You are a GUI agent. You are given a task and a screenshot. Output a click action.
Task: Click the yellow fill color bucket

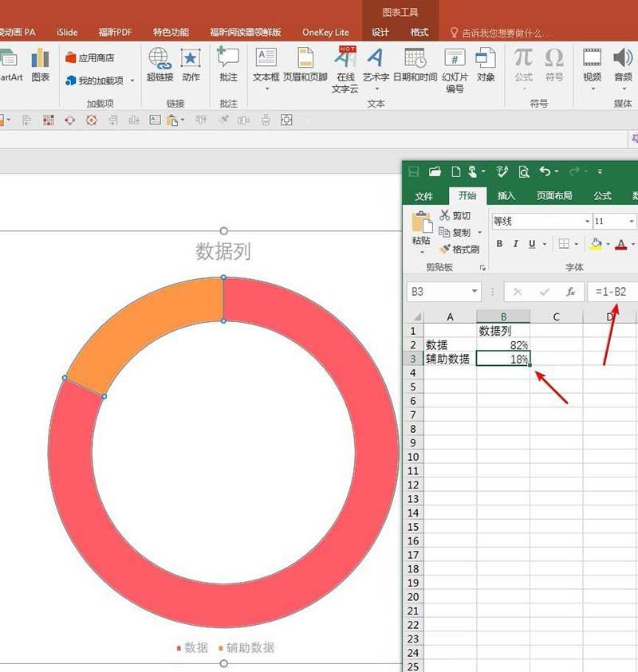coord(596,244)
